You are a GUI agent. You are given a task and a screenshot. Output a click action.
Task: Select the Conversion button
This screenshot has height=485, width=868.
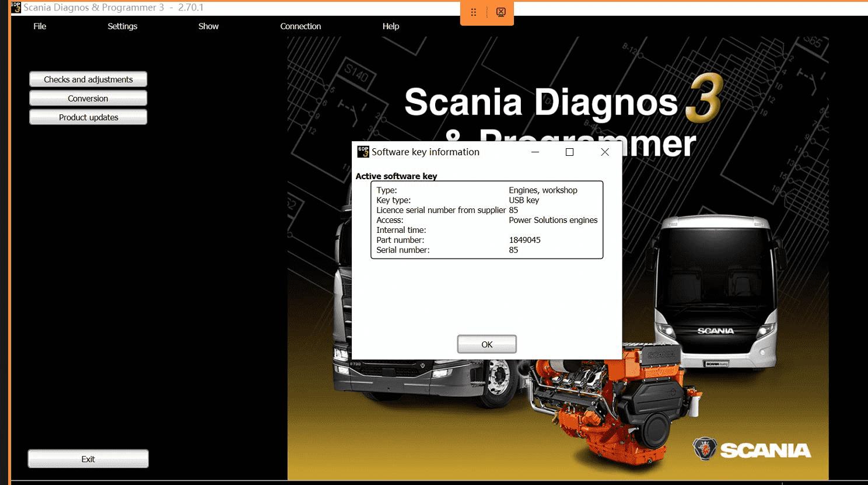pos(88,98)
